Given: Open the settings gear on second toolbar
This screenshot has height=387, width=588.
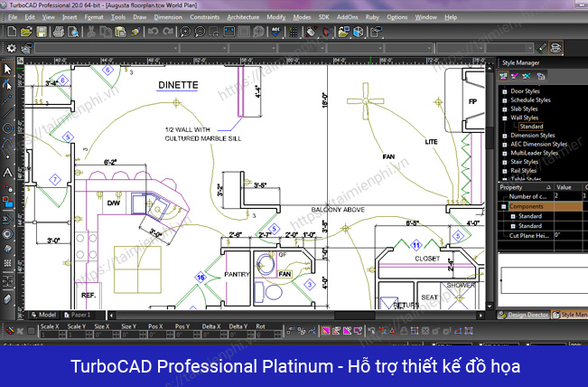Looking at the screenshot, I should (11, 48).
